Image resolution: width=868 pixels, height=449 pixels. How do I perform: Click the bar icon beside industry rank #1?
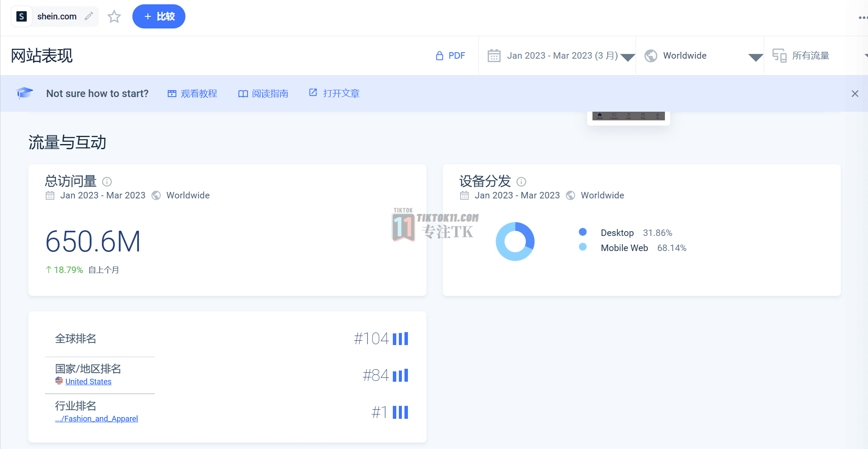tap(400, 412)
